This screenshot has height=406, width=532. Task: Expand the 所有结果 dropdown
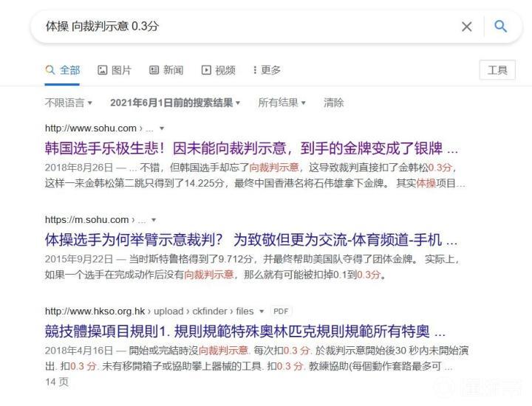point(282,103)
